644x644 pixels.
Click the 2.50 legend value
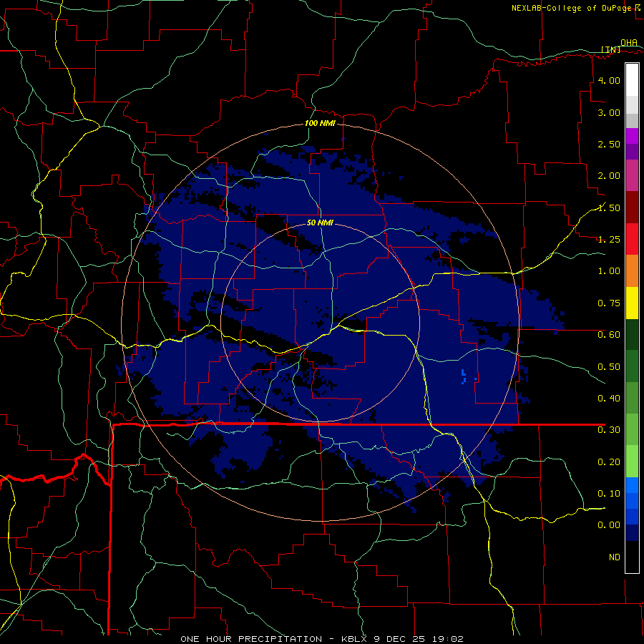pyautogui.click(x=609, y=144)
